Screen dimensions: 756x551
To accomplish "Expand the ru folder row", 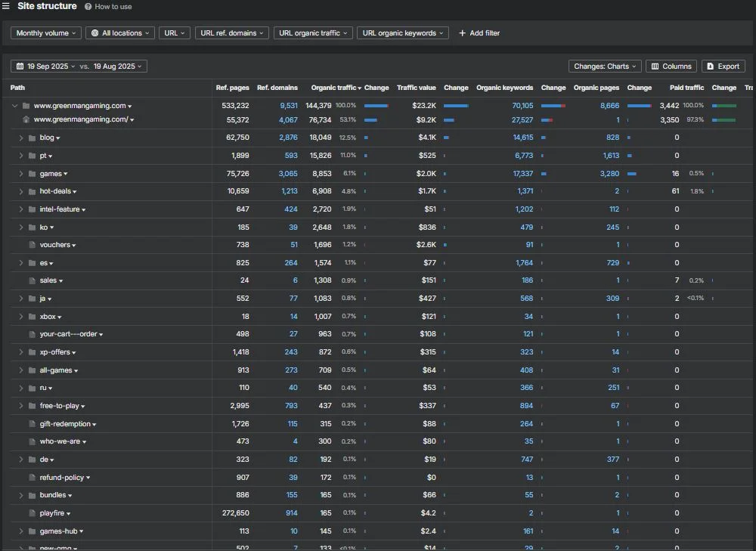I will (x=20, y=388).
